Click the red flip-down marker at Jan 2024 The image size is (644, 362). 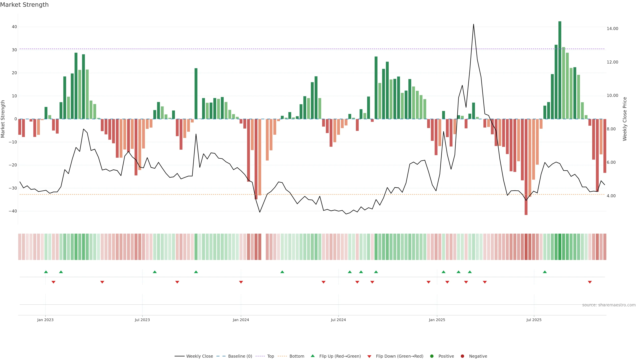click(241, 282)
